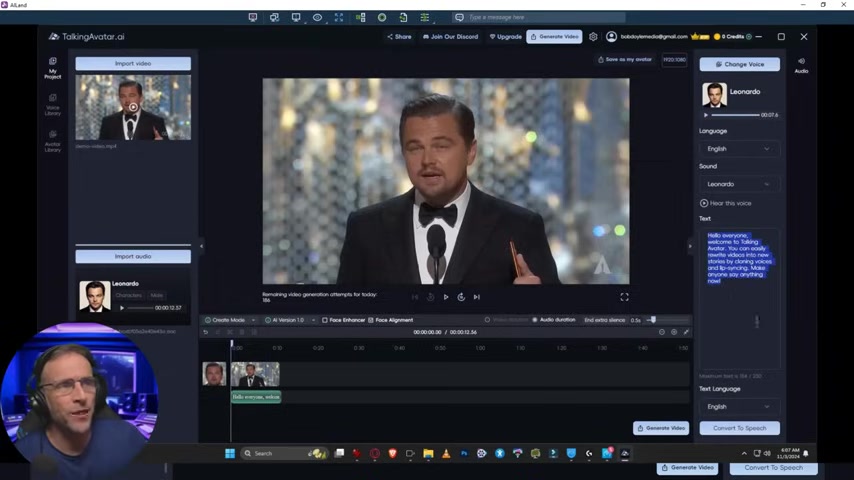854x480 pixels.
Task: Click the file transfer icon in top toolbar
Action: point(403,17)
